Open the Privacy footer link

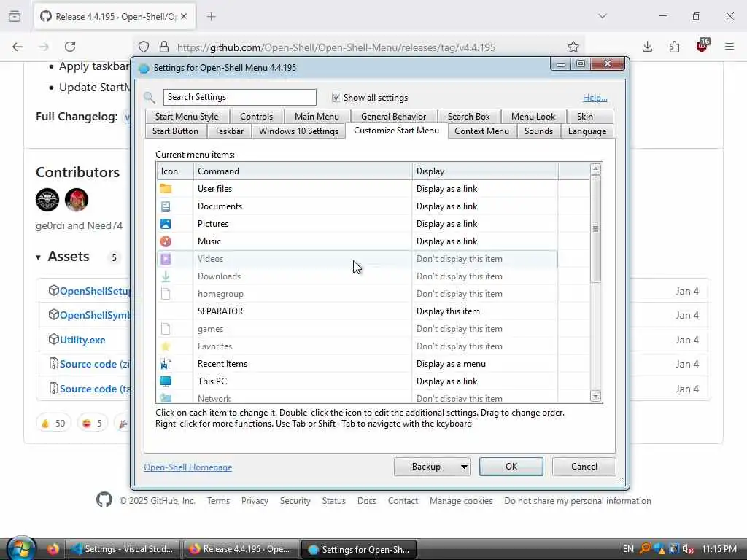click(255, 501)
